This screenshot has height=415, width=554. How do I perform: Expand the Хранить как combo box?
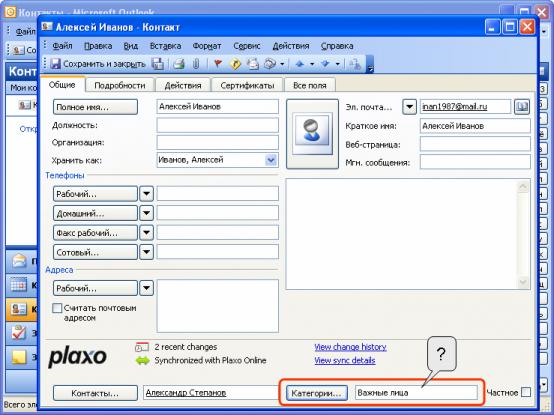pos(271,160)
